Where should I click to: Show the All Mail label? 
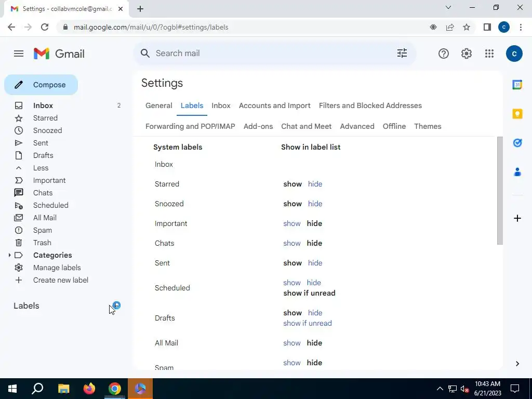tap(292, 343)
